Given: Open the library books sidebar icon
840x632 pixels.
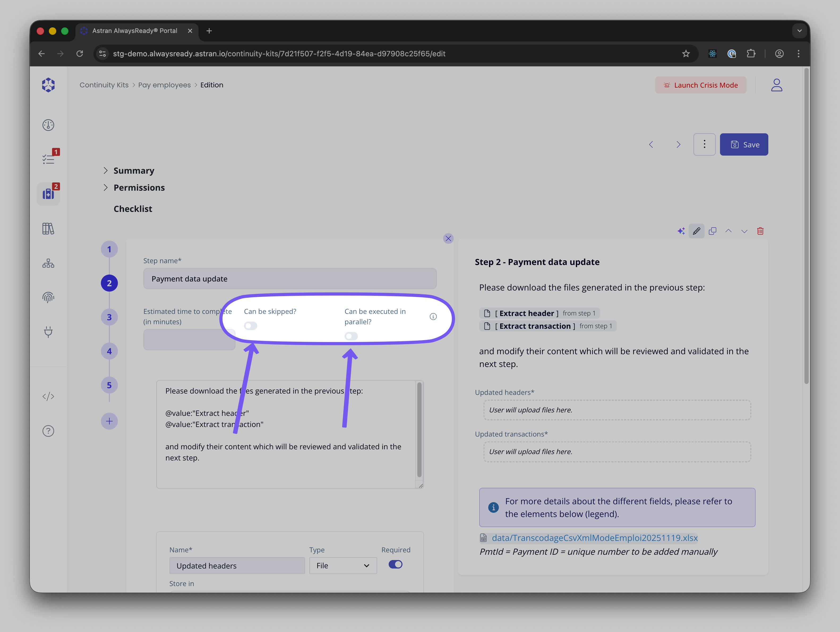Looking at the screenshot, I should pos(48,229).
